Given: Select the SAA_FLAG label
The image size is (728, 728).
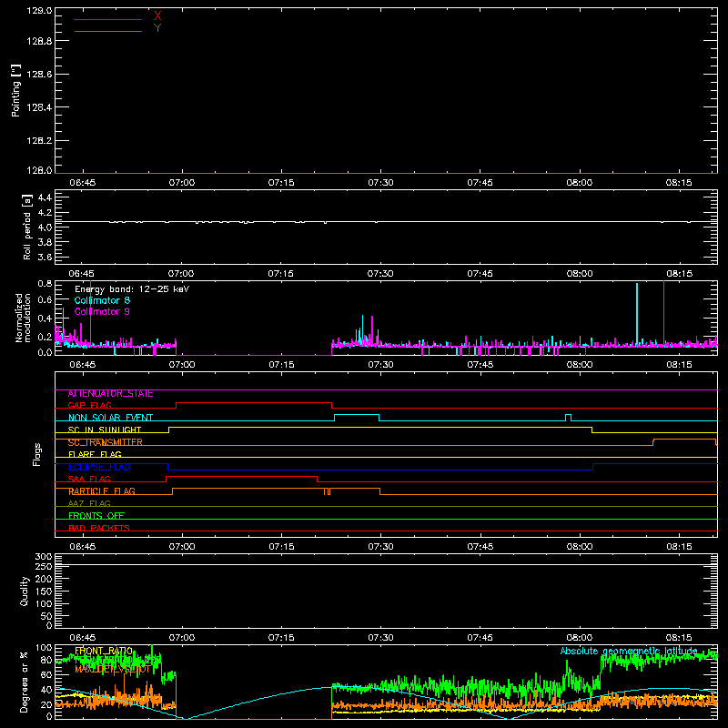Looking at the screenshot, I should pos(89,480).
